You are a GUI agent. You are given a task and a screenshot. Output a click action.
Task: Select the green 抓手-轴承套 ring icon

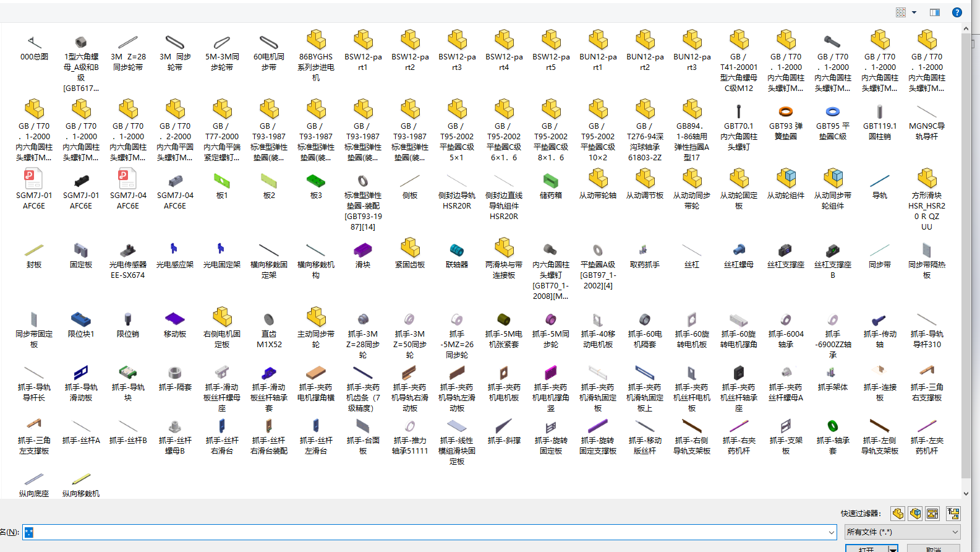pos(833,426)
